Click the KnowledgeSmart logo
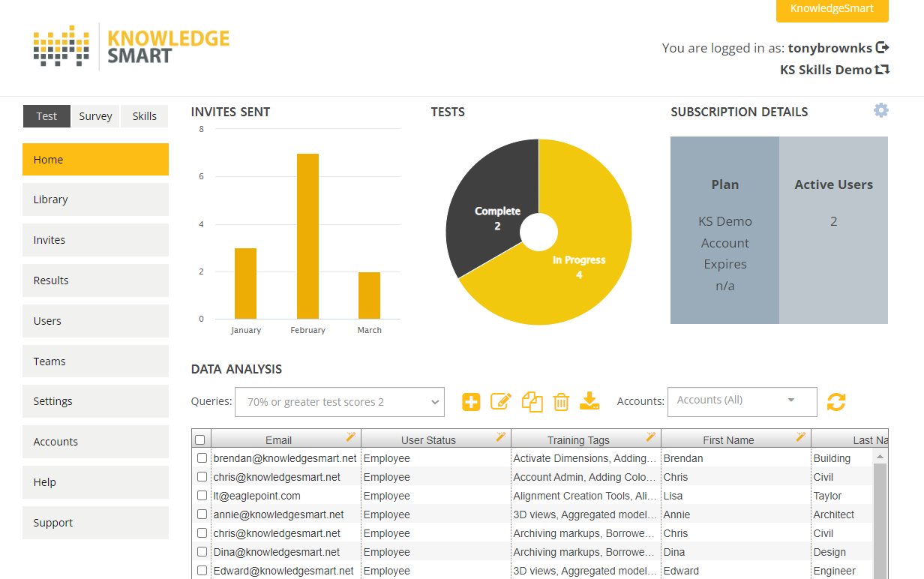Viewport: 924px width, 579px height. click(131, 46)
